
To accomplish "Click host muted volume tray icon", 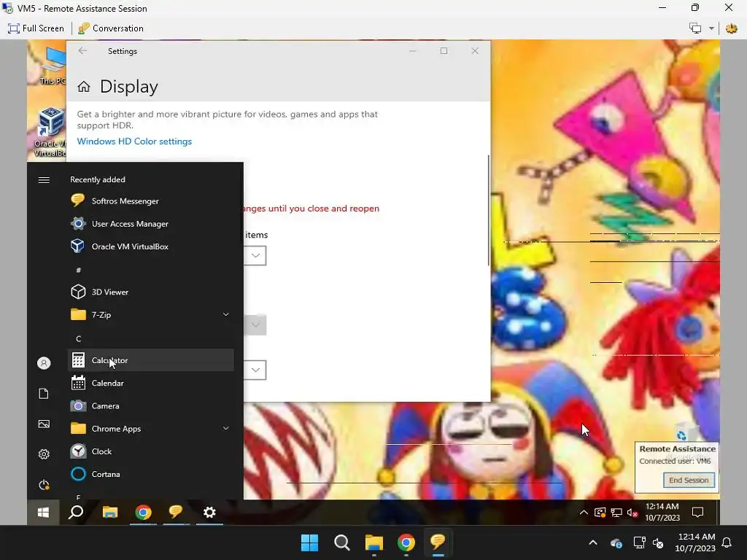I will click(x=658, y=542).
